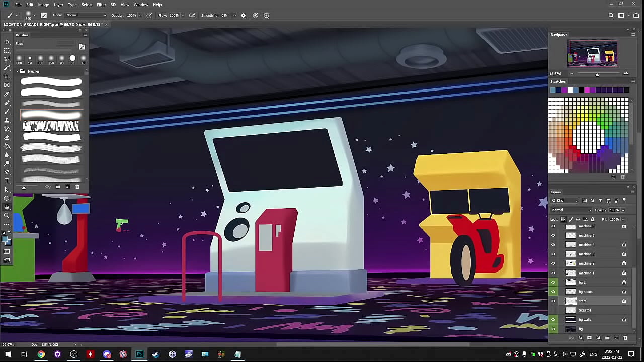The image size is (644, 362).
Task: Open layer blend mode Normal dropdown
Action: click(x=572, y=210)
